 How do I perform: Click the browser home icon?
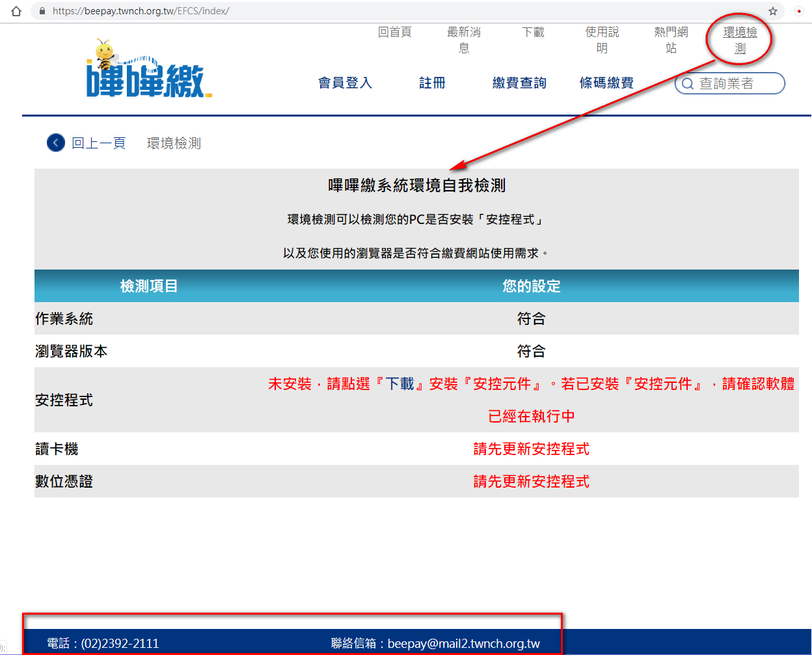tap(17, 11)
